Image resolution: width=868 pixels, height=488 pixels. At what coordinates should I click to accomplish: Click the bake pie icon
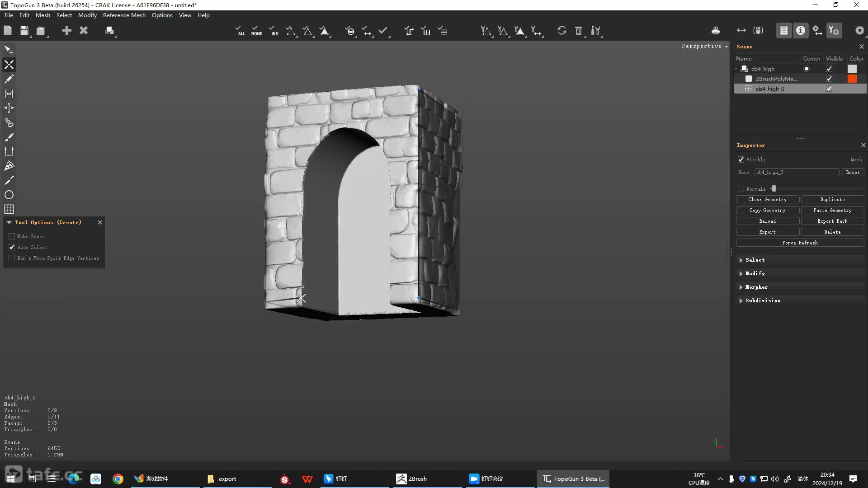tap(715, 30)
